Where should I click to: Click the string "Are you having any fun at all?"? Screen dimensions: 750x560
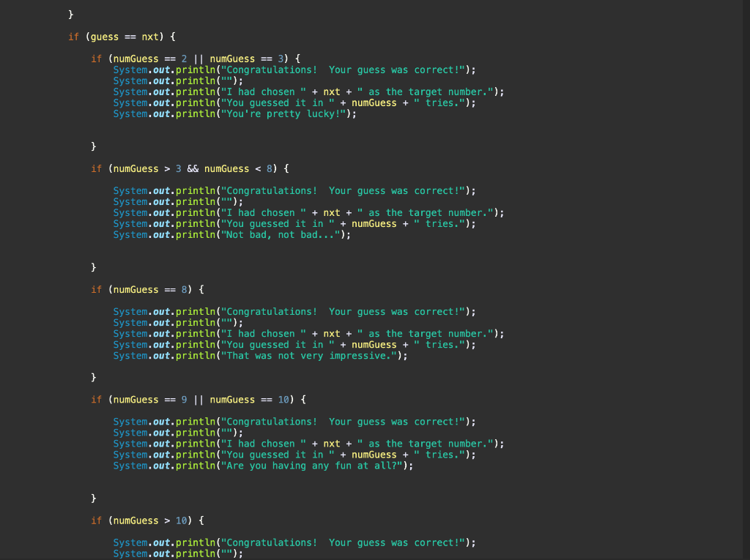coord(315,465)
